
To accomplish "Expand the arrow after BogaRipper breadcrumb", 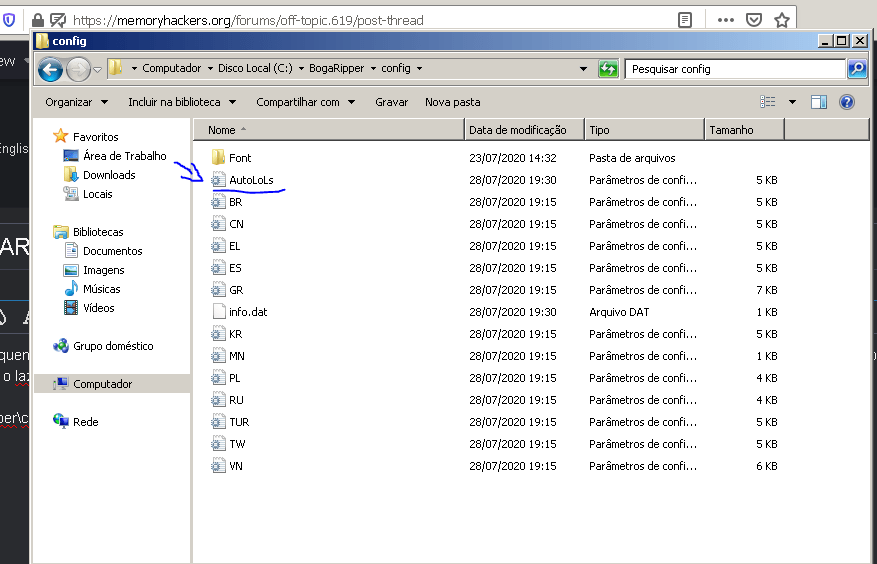I will (373, 68).
